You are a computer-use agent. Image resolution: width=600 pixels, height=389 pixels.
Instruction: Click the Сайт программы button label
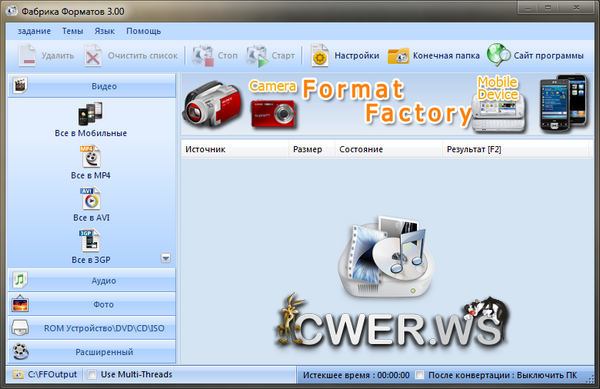548,56
